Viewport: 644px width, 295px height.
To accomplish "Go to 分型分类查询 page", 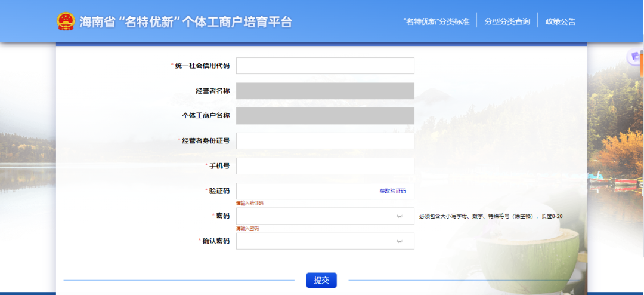I will pyautogui.click(x=507, y=21).
